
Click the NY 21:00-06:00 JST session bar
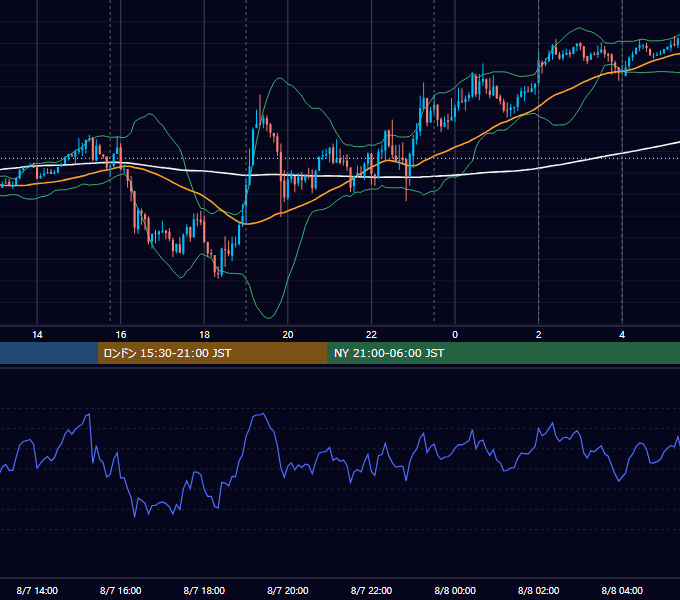tap(503, 353)
